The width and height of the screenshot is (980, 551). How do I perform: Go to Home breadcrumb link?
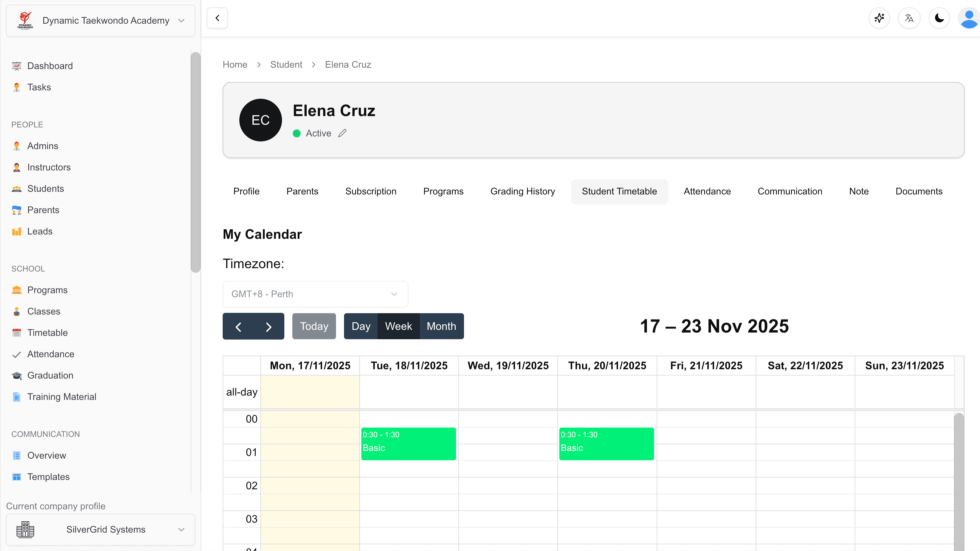(x=235, y=65)
